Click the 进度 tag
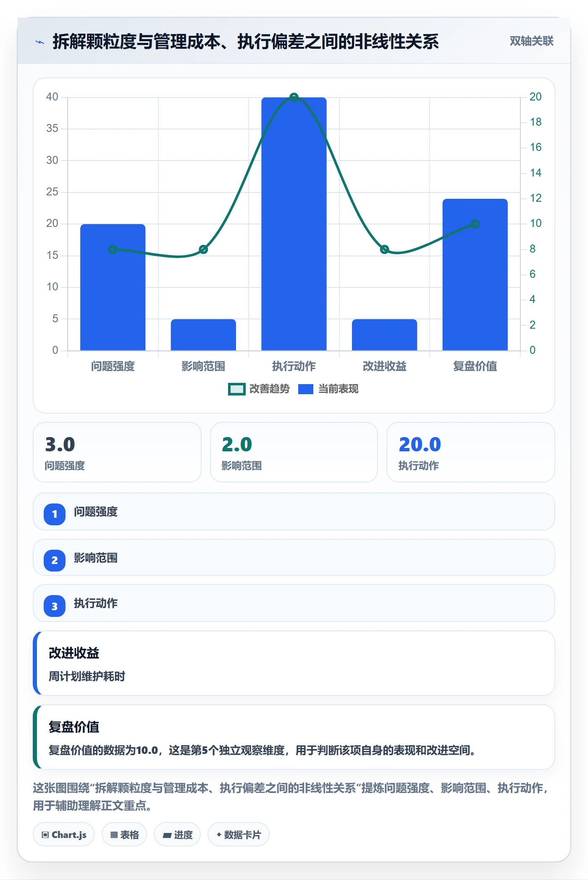 pos(177,835)
